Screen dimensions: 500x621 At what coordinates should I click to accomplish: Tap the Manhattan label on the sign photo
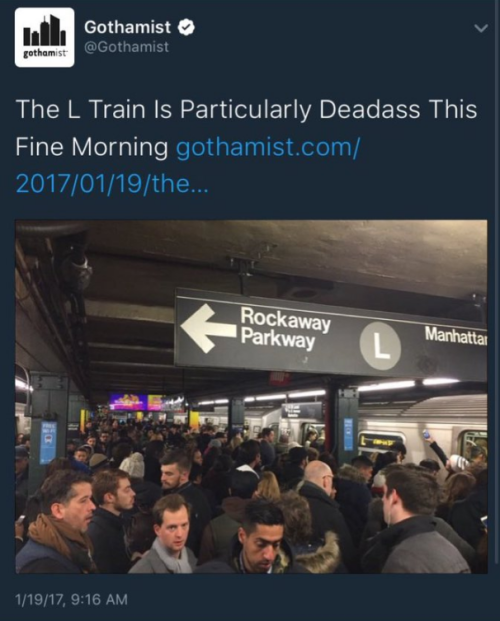[x=456, y=336]
